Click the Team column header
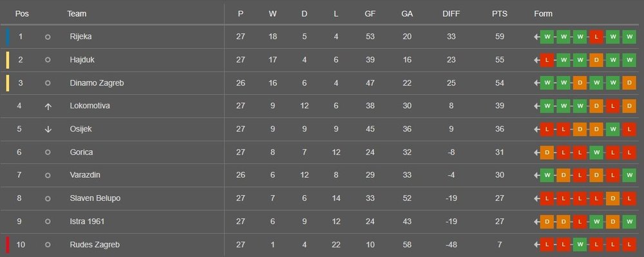The height and width of the screenshot is (257, 644). pos(77,14)
